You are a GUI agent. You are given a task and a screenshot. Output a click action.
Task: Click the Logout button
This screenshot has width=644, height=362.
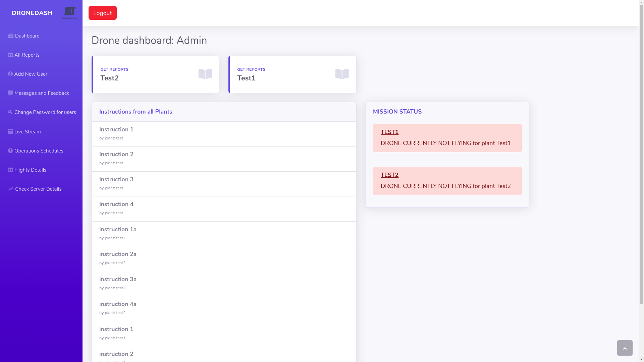coord(102,13)
